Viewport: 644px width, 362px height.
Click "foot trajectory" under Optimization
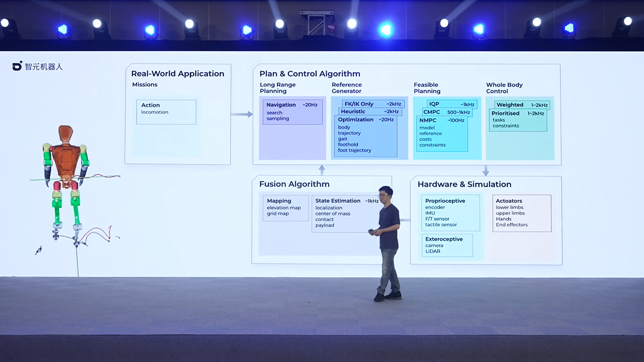[355, 150]
